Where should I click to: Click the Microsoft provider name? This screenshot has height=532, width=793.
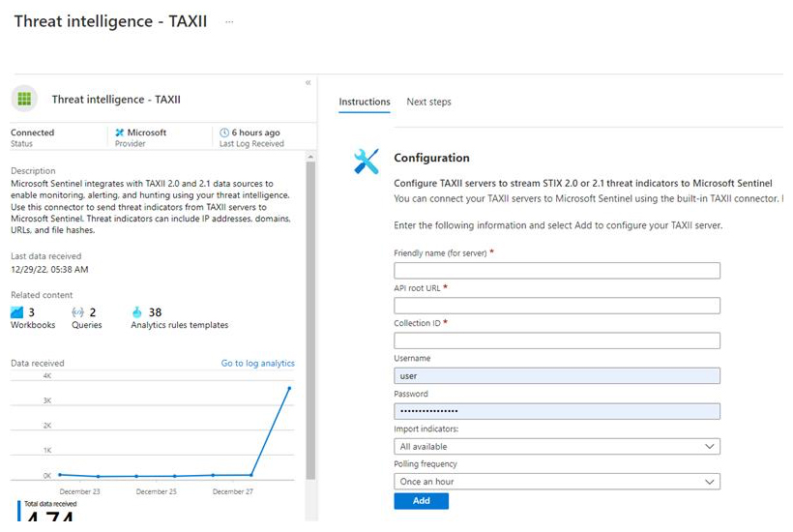pyautogui.click(x=147, y=133)
